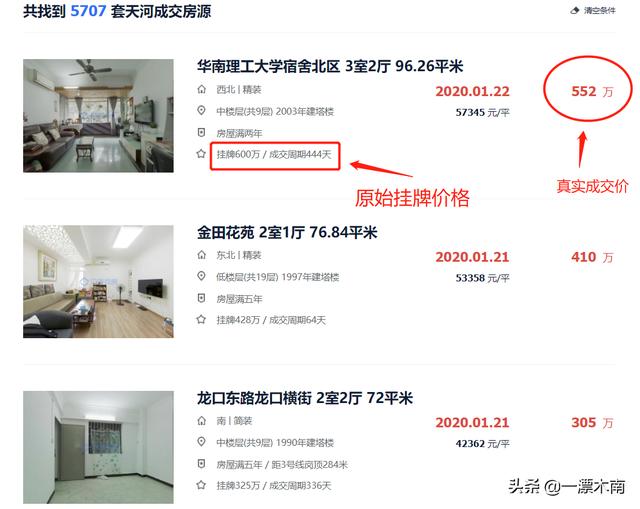Open the 金田花苑 living room thumbnail
Viewport: 640px width, 509px height.
(x=98, y=281)
